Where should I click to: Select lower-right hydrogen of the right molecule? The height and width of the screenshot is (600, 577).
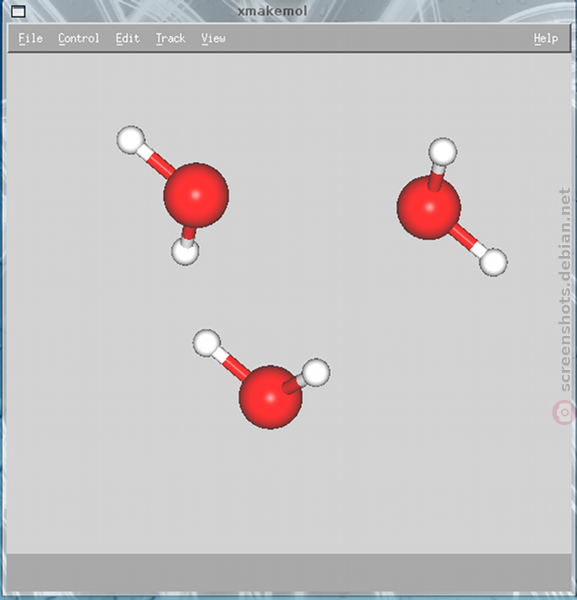click(x=493, y=262)
